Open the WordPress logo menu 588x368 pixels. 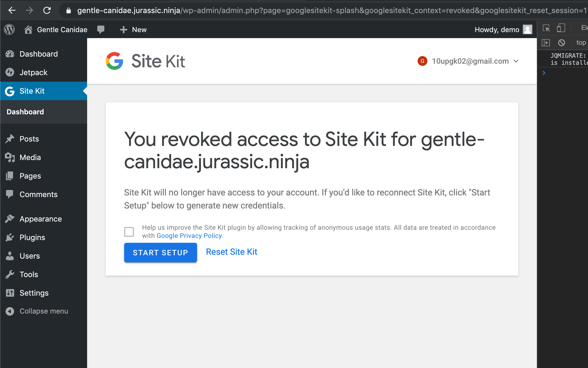(10, 29)
